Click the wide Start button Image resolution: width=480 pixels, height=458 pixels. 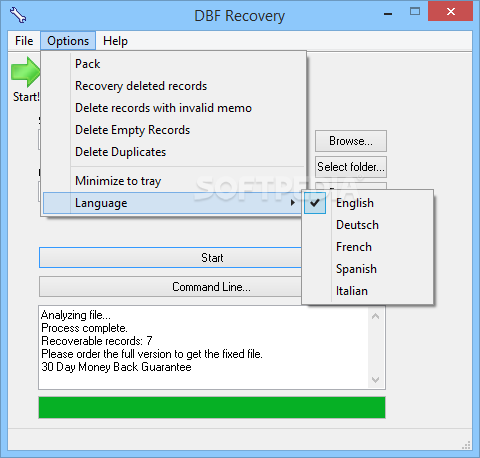tap(170, 258)
